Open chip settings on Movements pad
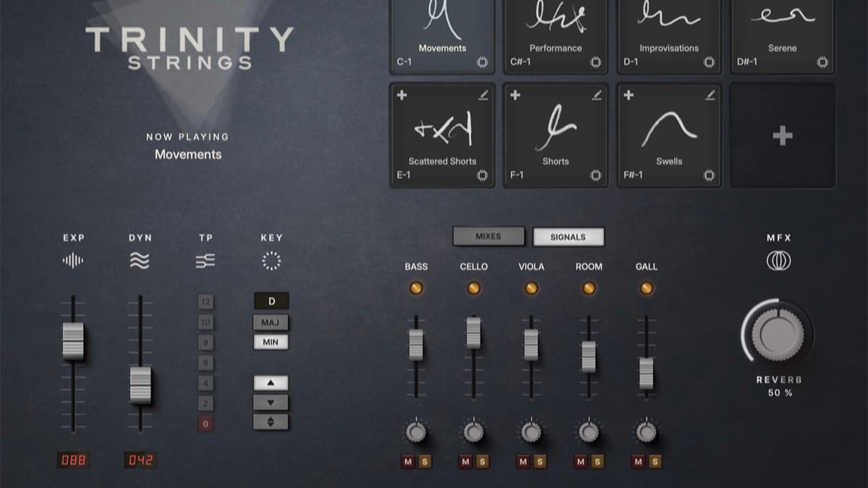 [x=482, y=62]
